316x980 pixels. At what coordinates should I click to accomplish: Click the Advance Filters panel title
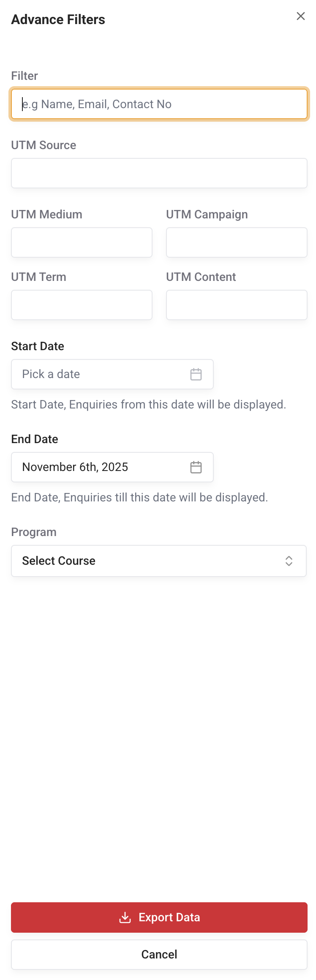click(x=58, y=19)
